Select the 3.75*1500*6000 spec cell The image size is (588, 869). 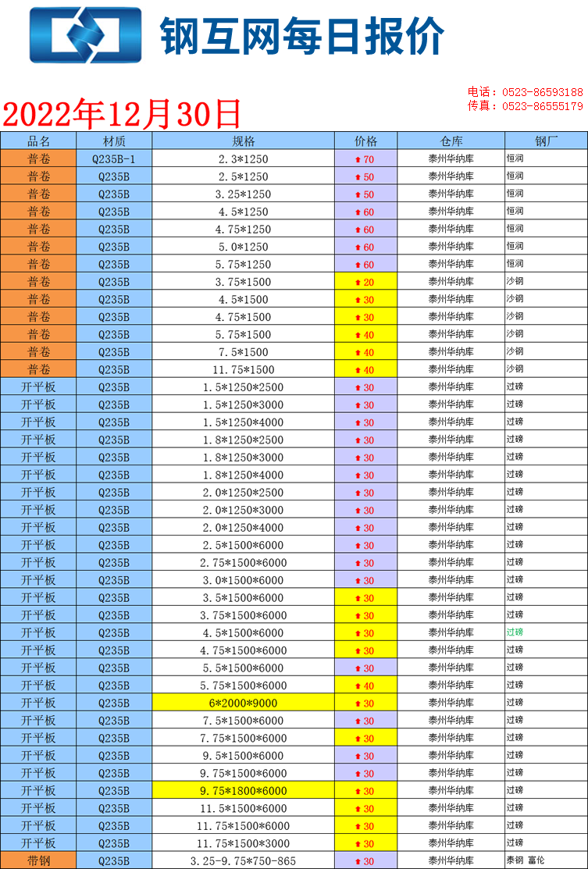pyautogui.click(x=244, y=615)
